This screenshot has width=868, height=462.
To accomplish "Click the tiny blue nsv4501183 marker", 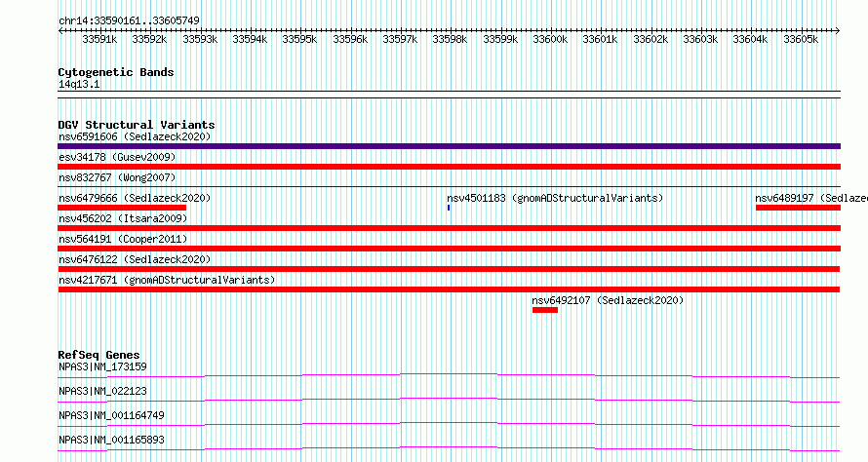I will 449,208.
